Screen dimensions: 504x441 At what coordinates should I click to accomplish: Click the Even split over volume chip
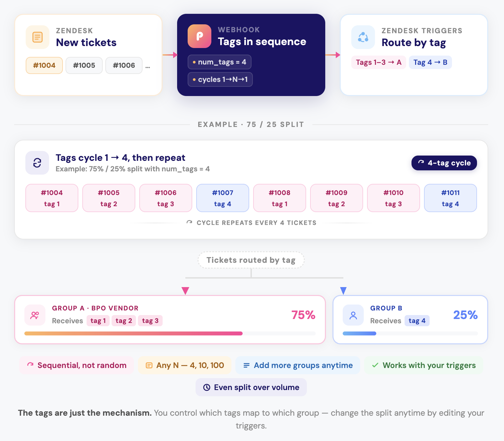click(251, 387)
